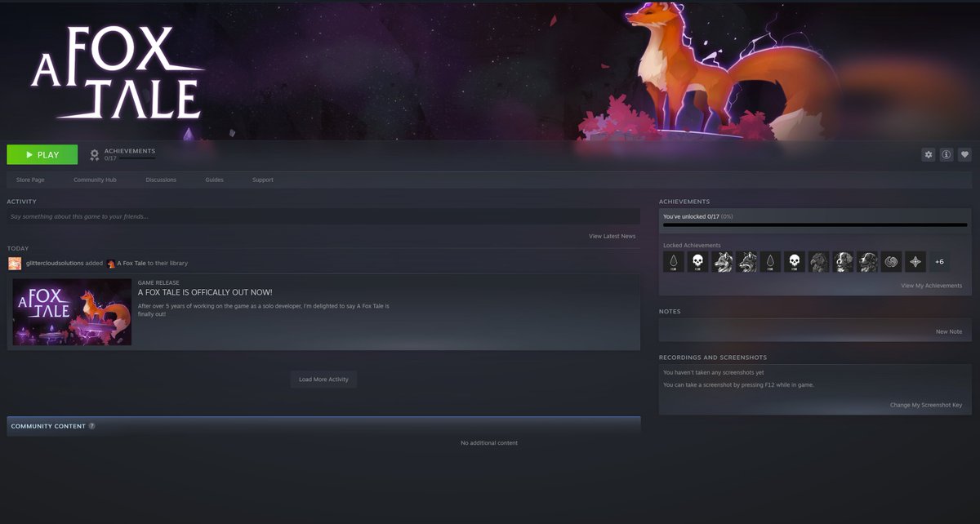The height and width of the screenshot is (524, 980).
Task: Create a New Note
Action: (x=949, y=331)
